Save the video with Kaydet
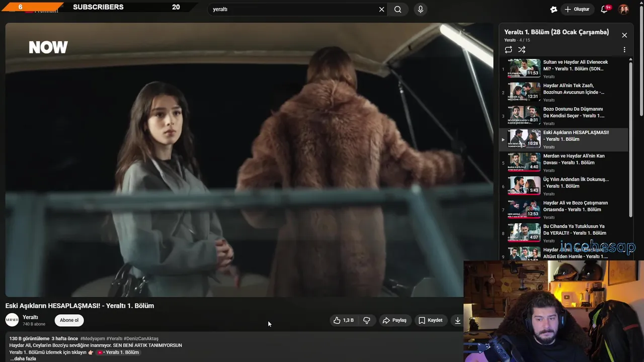Screen dimensions: 644x362 tap(431, 320)
